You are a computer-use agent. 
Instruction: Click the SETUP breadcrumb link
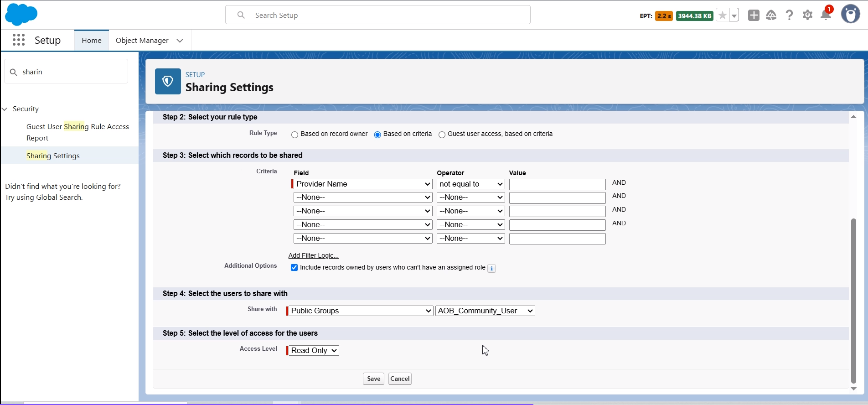[195, 74]
